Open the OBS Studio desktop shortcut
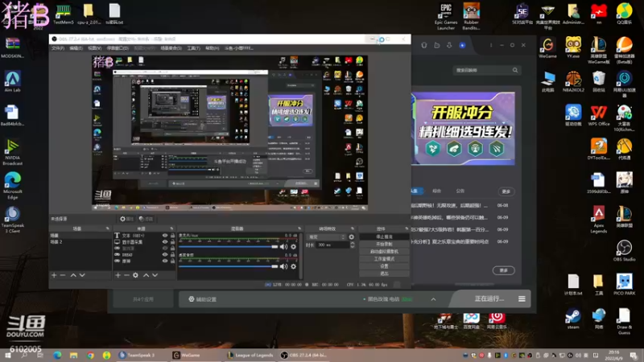This screenshot has height=362, width=644. click(x=624, y=251)
